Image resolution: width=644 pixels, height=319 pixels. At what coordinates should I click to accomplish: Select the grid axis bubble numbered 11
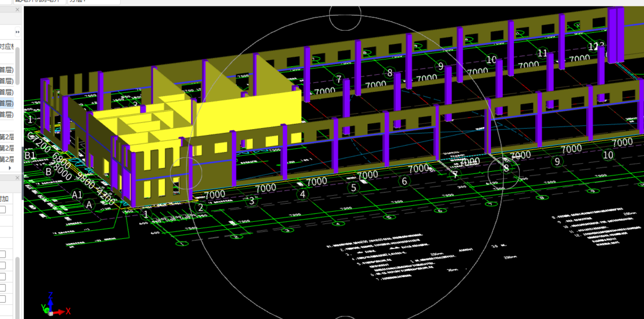pyautogui.click(x=542, y=53)
